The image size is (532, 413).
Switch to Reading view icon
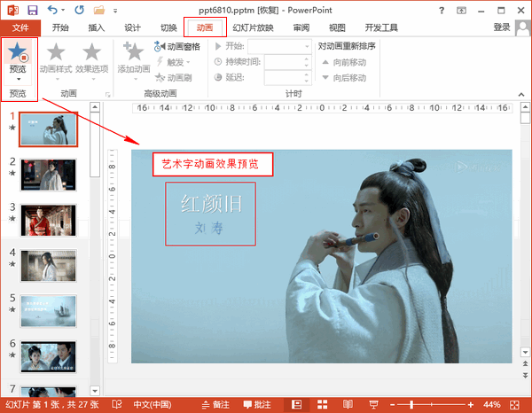pos(348,404)
